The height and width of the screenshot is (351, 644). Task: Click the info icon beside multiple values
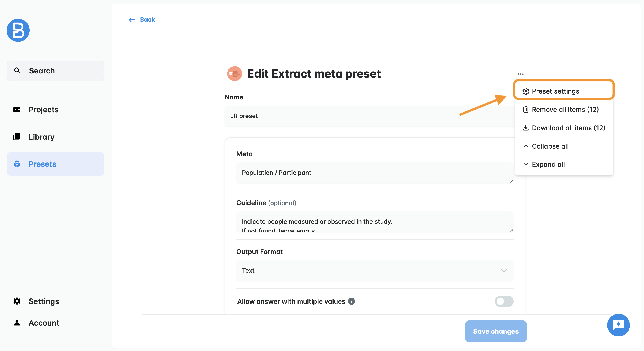(x=351, y=301)
